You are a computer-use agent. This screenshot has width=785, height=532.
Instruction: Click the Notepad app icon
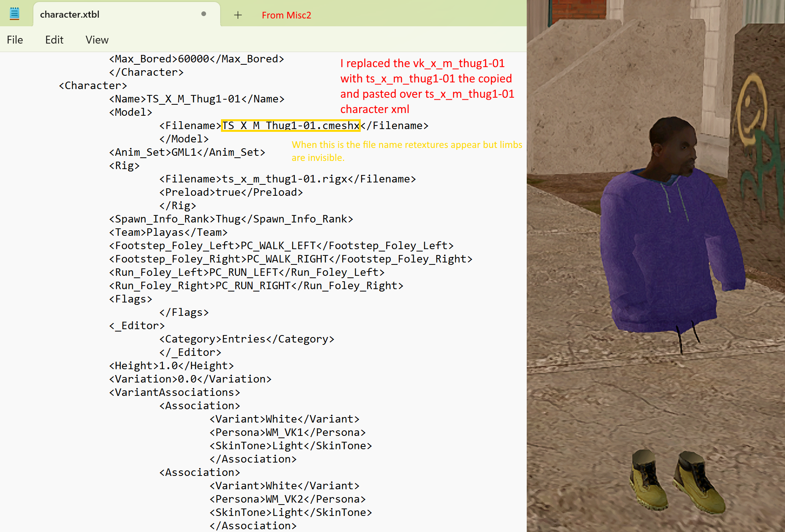point(15,14)
